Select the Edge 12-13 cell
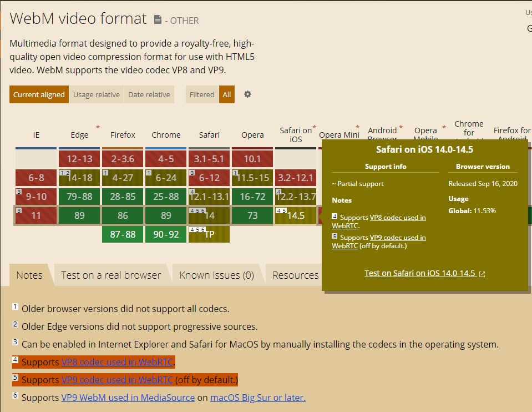 tap(79, 159)
